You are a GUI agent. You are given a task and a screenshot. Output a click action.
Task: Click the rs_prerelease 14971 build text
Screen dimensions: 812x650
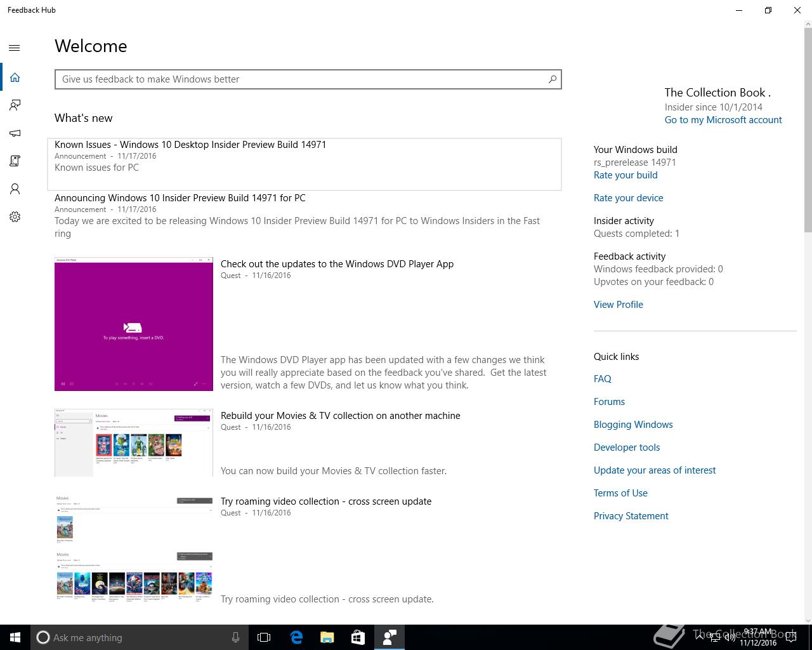pos(635,162)
